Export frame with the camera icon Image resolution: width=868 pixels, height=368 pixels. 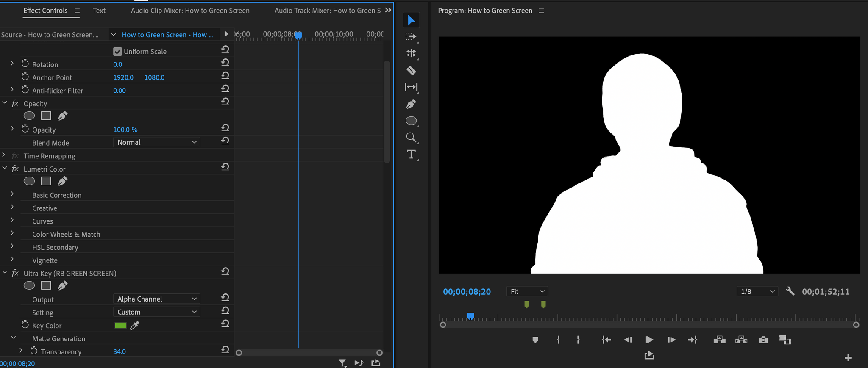[x=763, y=340]
